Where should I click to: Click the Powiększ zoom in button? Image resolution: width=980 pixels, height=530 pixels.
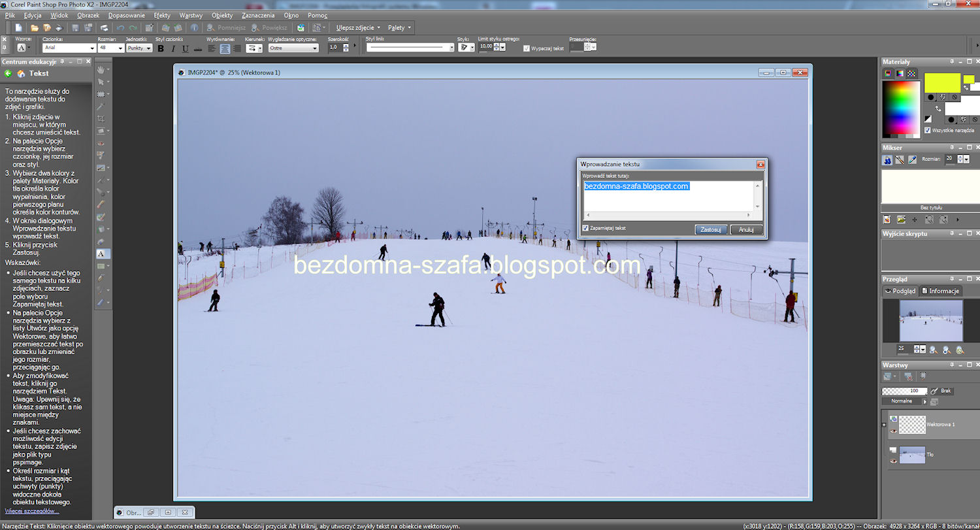point(269,27)
